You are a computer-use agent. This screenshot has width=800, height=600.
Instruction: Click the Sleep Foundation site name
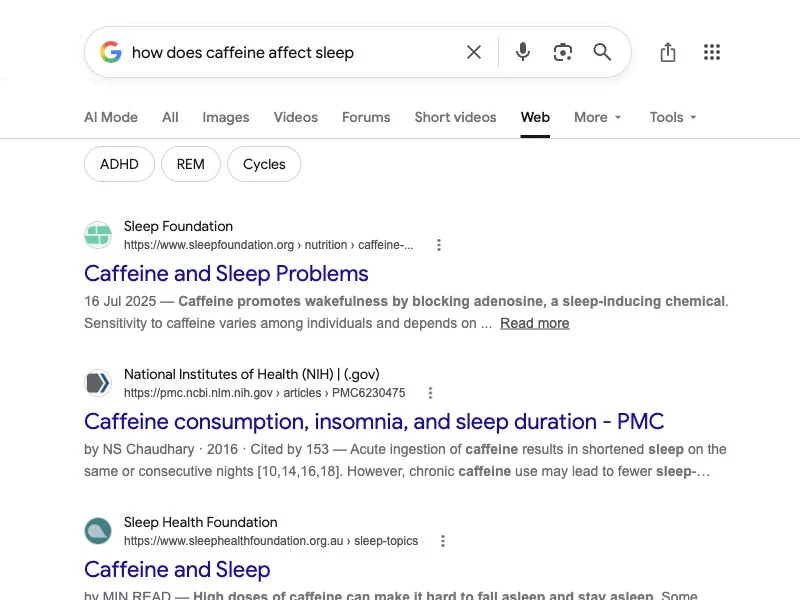(x=178, y=227)
